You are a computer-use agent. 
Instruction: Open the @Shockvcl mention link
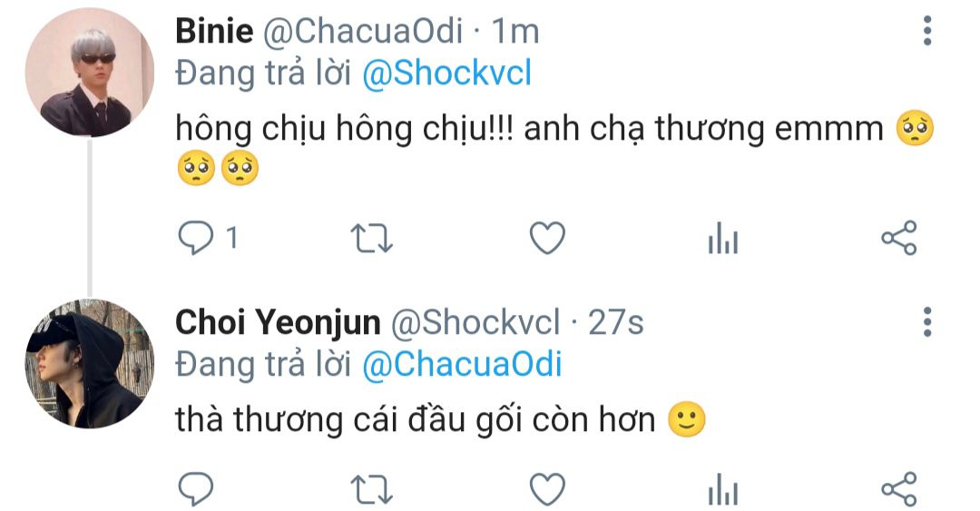(x=446, y=74)
